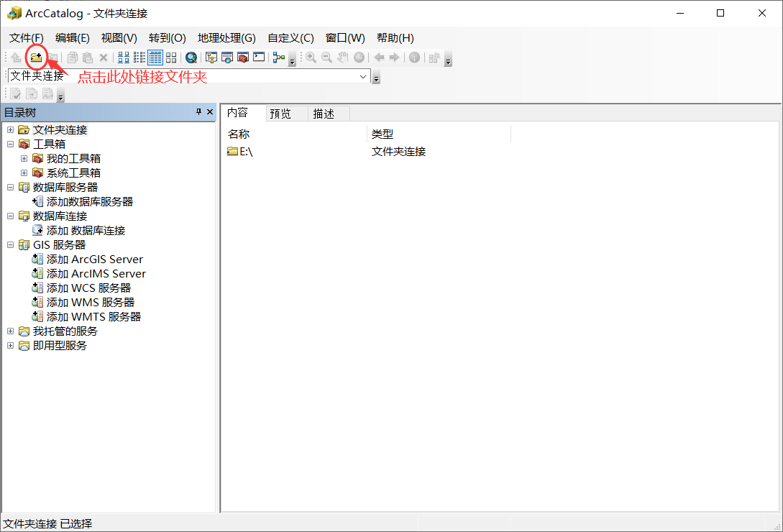Open the location combo box dropdown
Viewport: 783px width, 532px height.
(x=363, y=77)
